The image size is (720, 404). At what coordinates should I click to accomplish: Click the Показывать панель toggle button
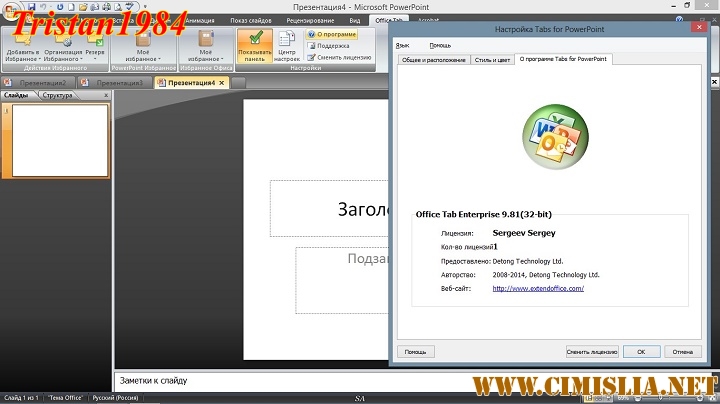click(254, 47)
